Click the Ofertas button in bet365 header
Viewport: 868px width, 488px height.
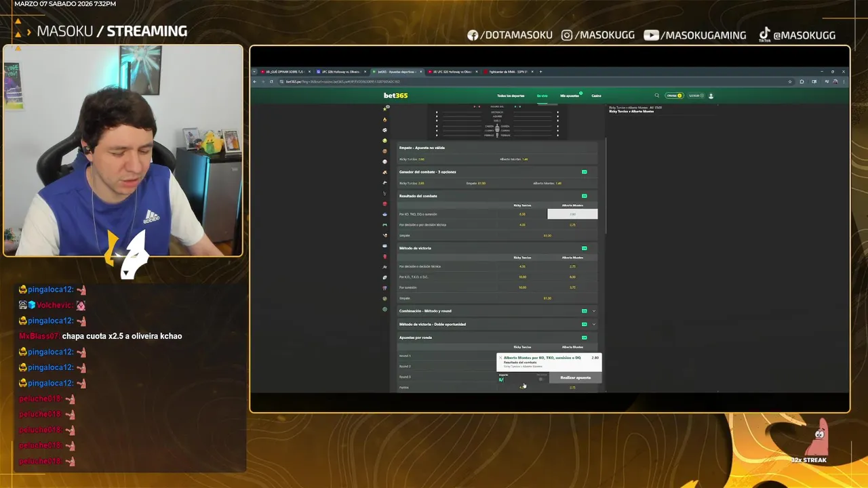coord(674,96)
